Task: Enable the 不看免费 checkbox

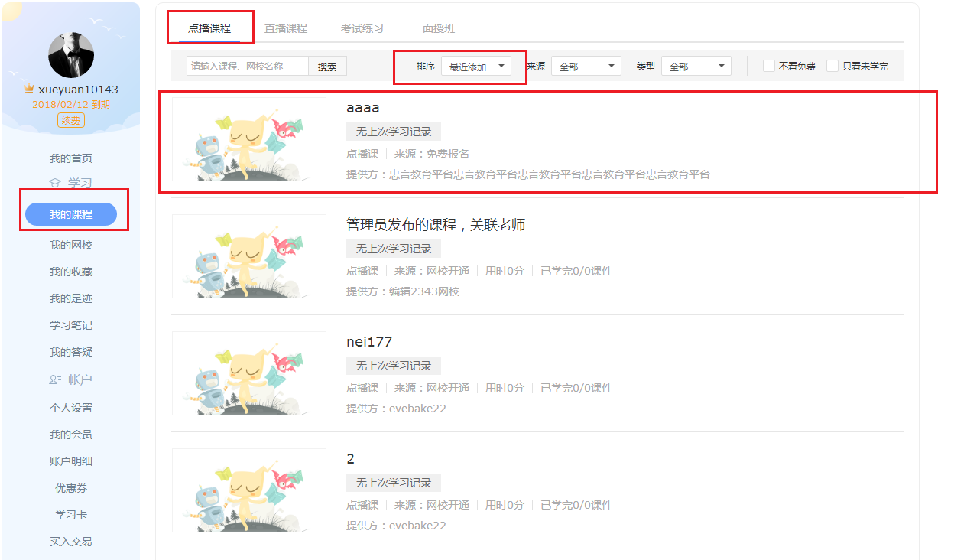Action: click(x=769, y=67)
